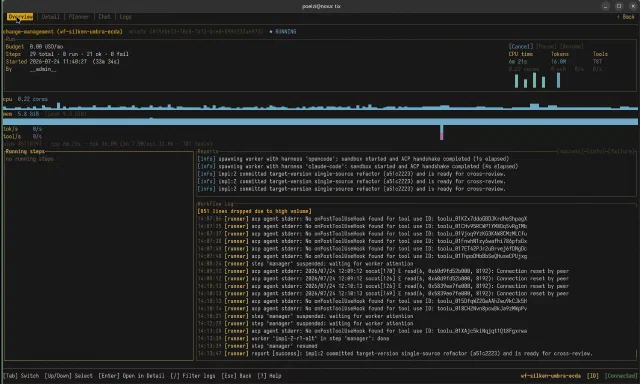This screenshot has height=384, width=640.
Task: Select the CPU time metric header
Action: [520, 54]
